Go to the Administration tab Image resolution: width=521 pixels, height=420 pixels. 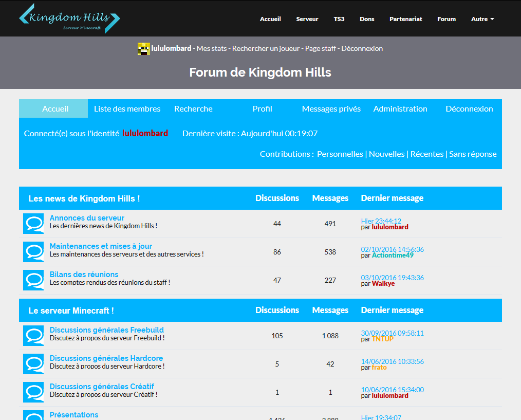coord(400,109)
